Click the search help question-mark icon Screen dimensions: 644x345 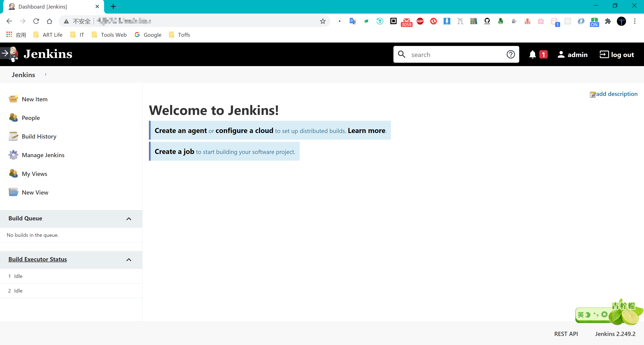pyautogui.click(x=511, y=55)
